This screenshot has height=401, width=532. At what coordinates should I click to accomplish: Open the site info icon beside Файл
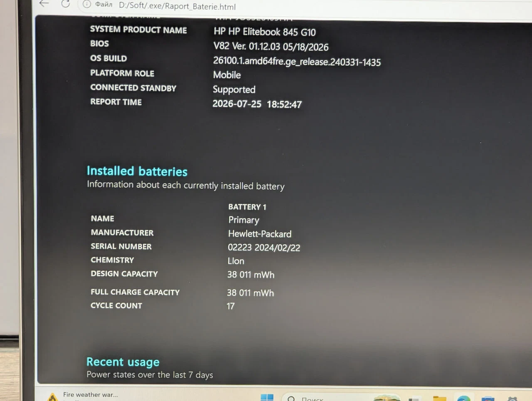[86, 4]
